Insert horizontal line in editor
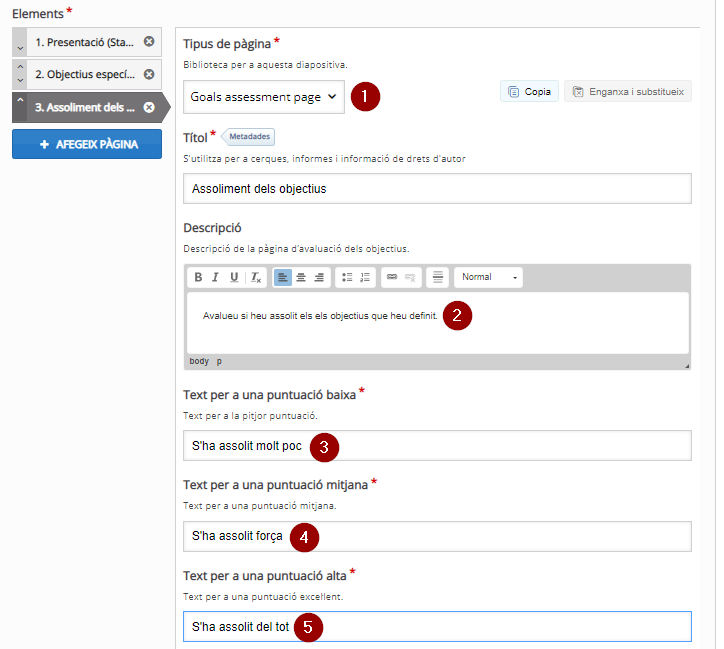724x649 pixels. click(x=437, y=277)
